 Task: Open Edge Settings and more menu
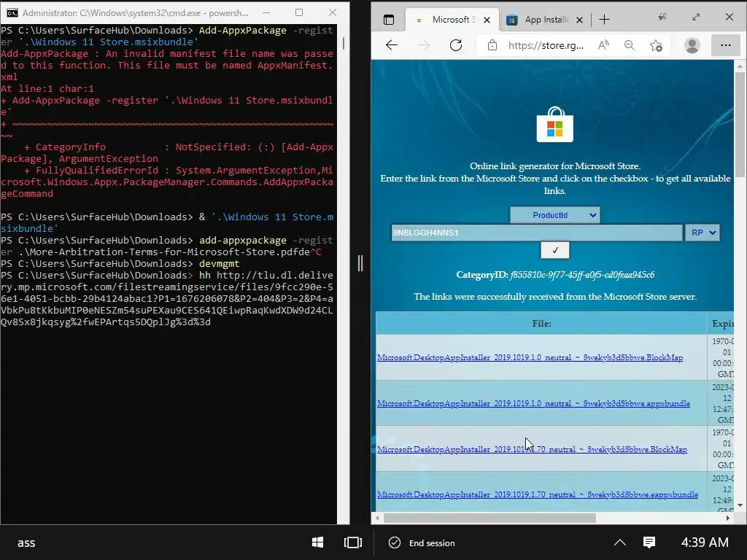point(726,45)
